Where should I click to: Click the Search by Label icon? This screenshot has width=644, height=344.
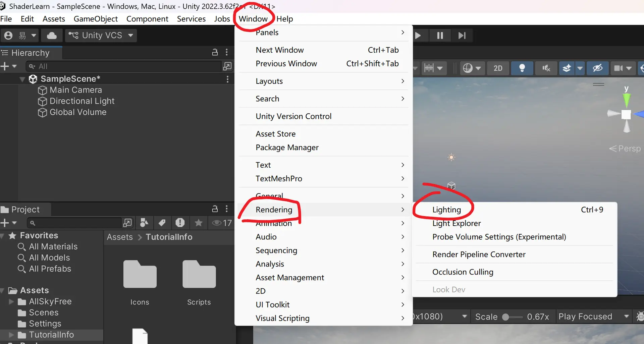click(162, 223)
